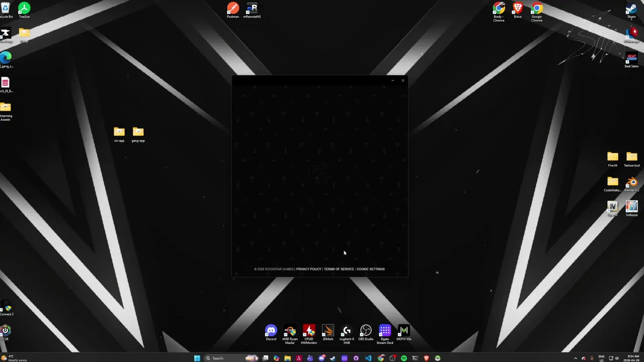Close the Rockstar Games launcher window
This screenshot has width=644, height=362.
pos(403,80)
